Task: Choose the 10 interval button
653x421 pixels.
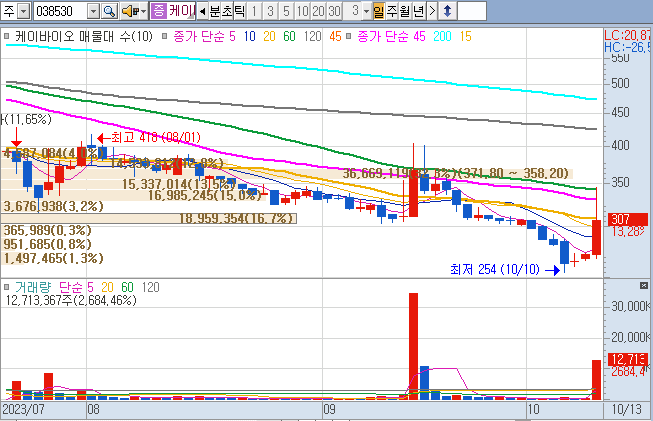Action: tap(302, 11)
